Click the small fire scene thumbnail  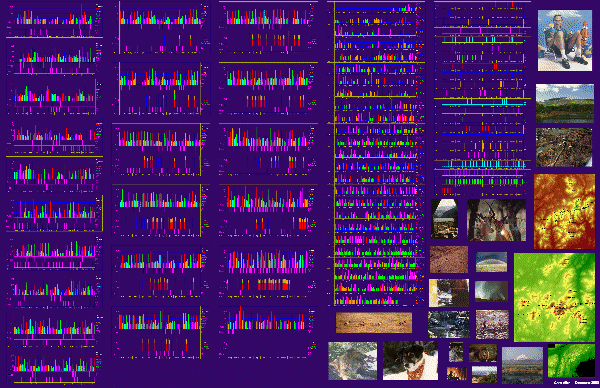(x=457, y=373)
